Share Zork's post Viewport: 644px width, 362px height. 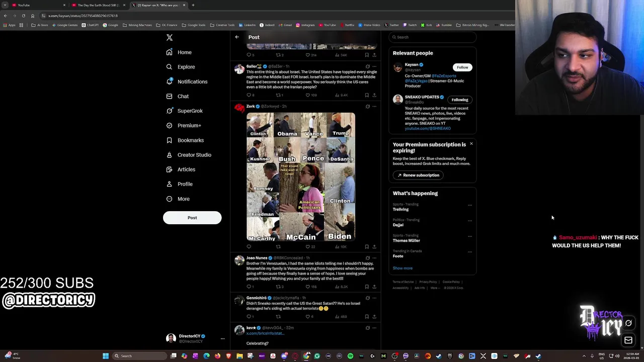[x=374, y=247]
